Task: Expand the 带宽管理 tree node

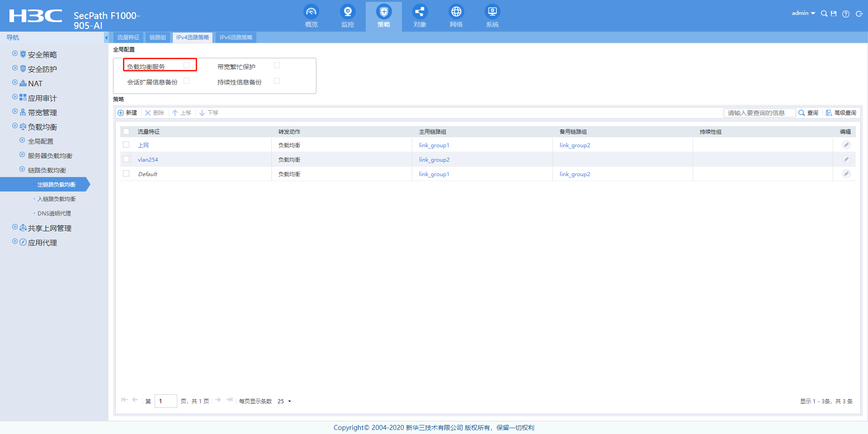Action: tap(15, 112)
